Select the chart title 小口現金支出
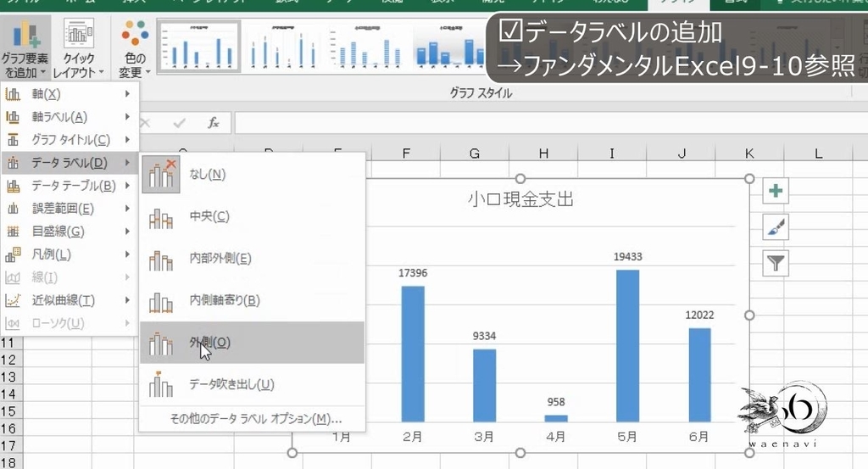 (x=521, y=199)
